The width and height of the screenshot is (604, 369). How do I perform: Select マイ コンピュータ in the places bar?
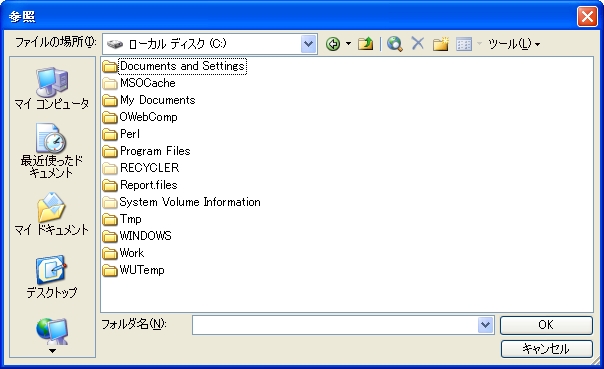52,88
